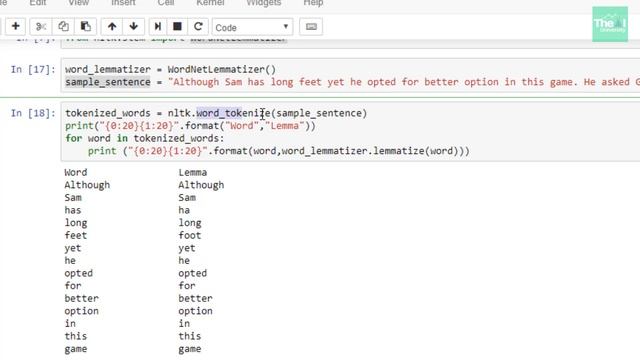Move selected cell down arrow
Viewport: 640px width, 360px height.
coord(133,27)
